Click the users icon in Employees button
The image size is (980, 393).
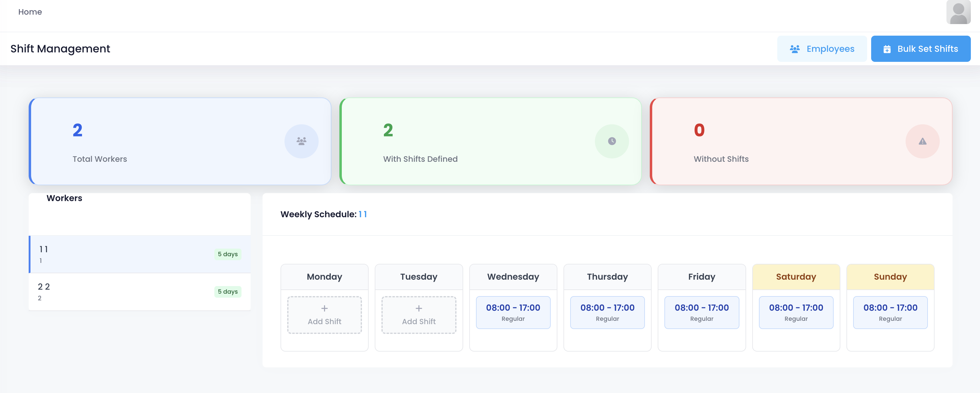point(794,49)
